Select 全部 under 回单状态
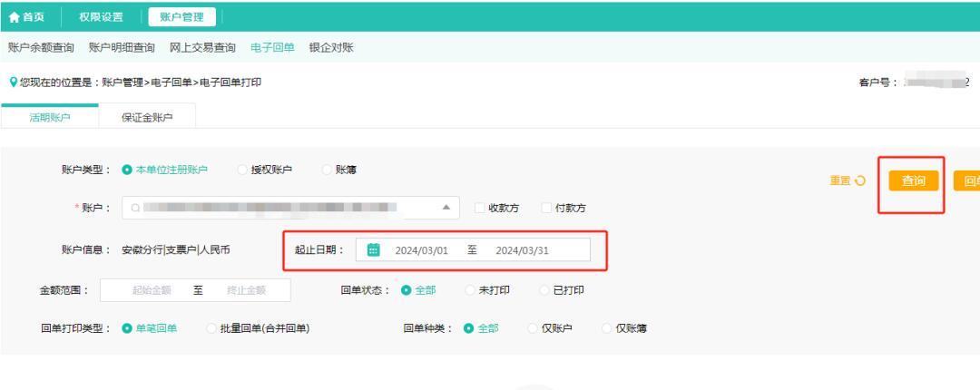 tap(407, 290)
